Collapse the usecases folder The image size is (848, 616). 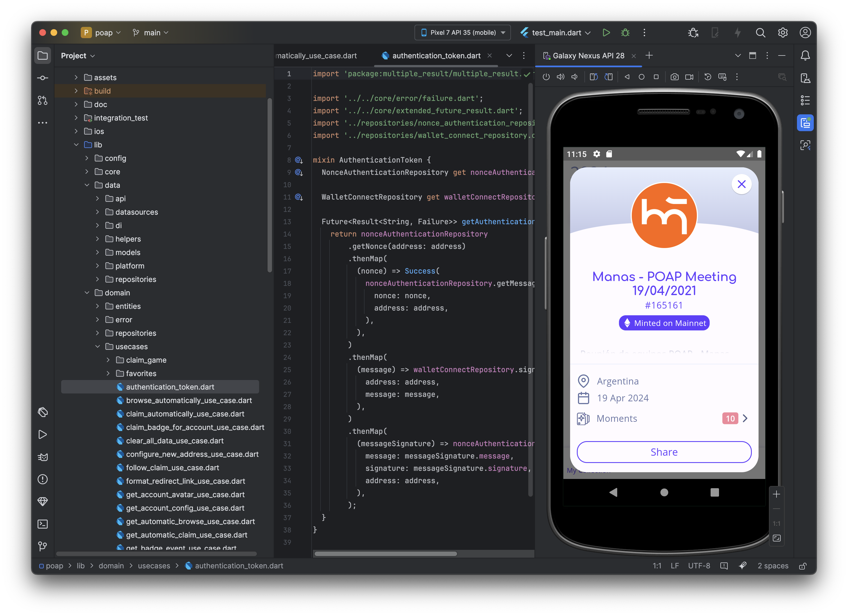click(98, 346)
